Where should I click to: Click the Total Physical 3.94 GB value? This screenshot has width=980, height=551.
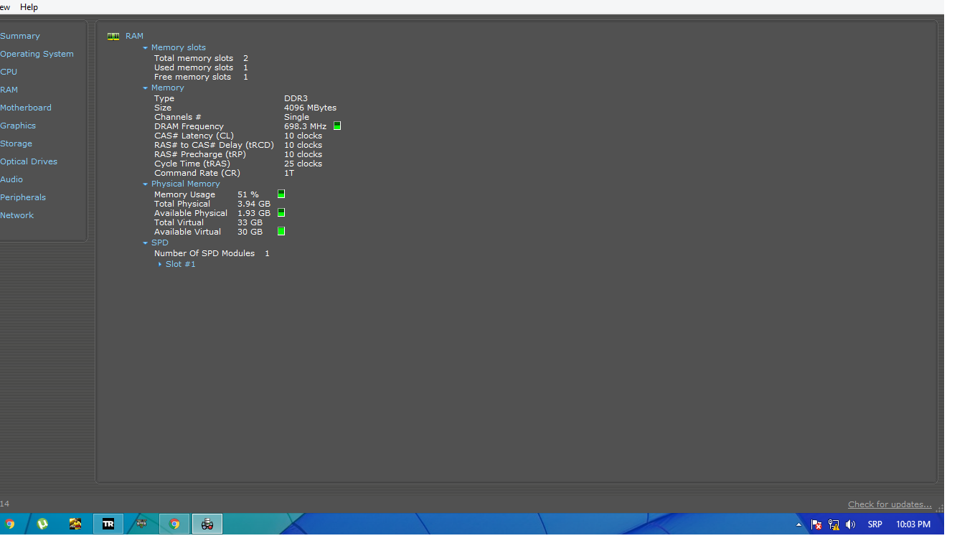(254, 204)
